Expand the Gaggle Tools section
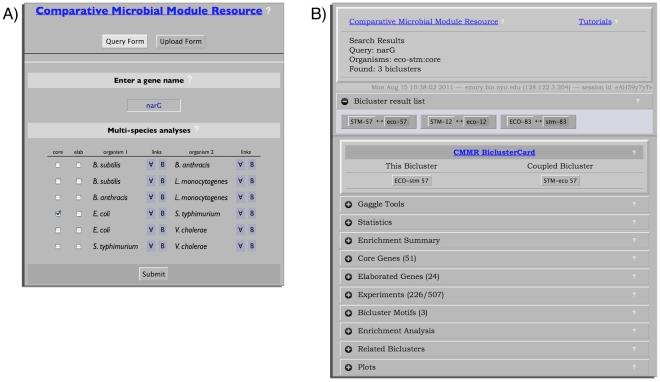The height and width of the screenshot is (382, 660). click(494, 204)
